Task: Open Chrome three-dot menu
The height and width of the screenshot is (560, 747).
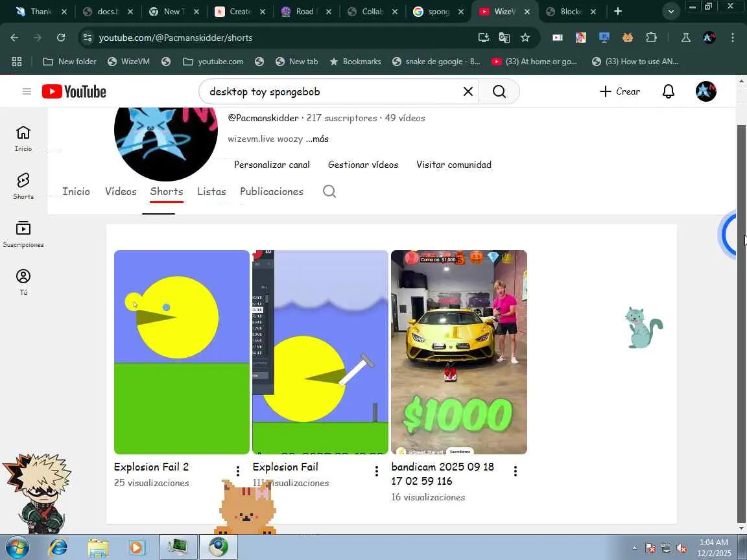Action: click(x=732, y=38)
